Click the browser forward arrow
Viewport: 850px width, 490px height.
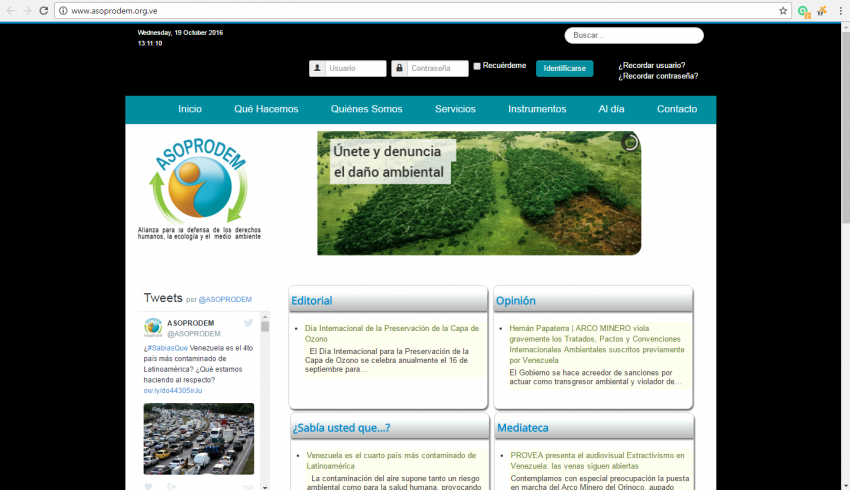point(27,11)
